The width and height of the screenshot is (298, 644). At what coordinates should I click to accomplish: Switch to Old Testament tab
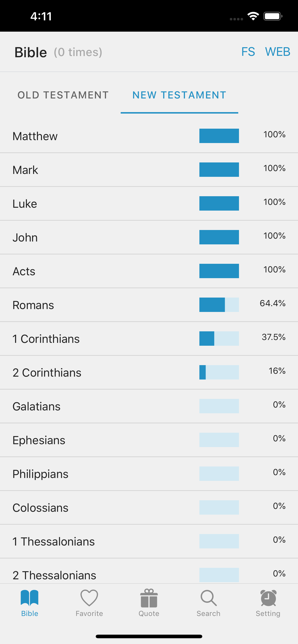click(63, 95)
